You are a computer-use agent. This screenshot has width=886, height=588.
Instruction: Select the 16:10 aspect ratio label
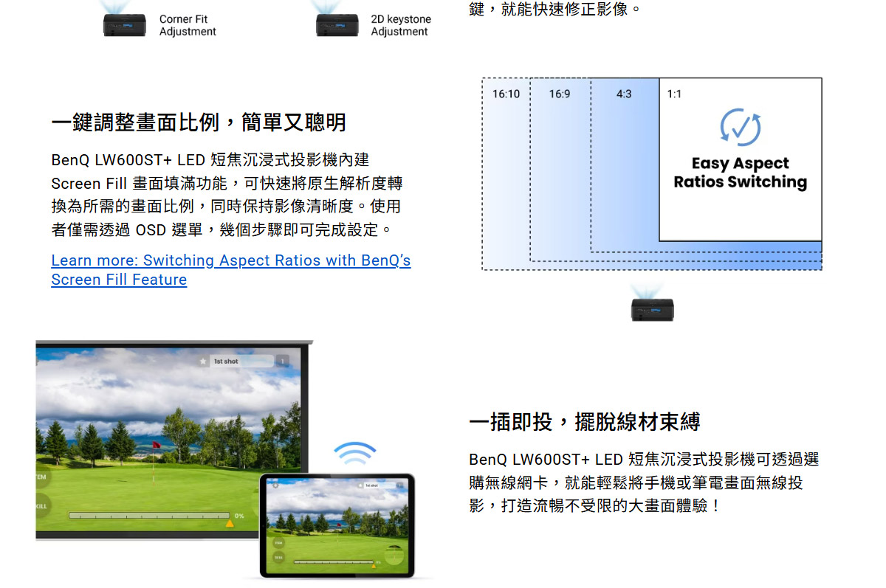coord(506,94)
